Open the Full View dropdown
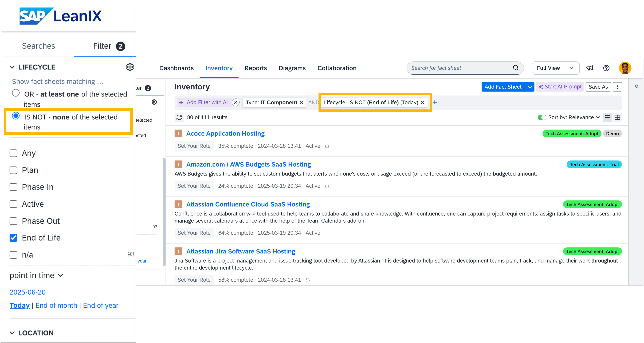644x343 pixels. 555,68
